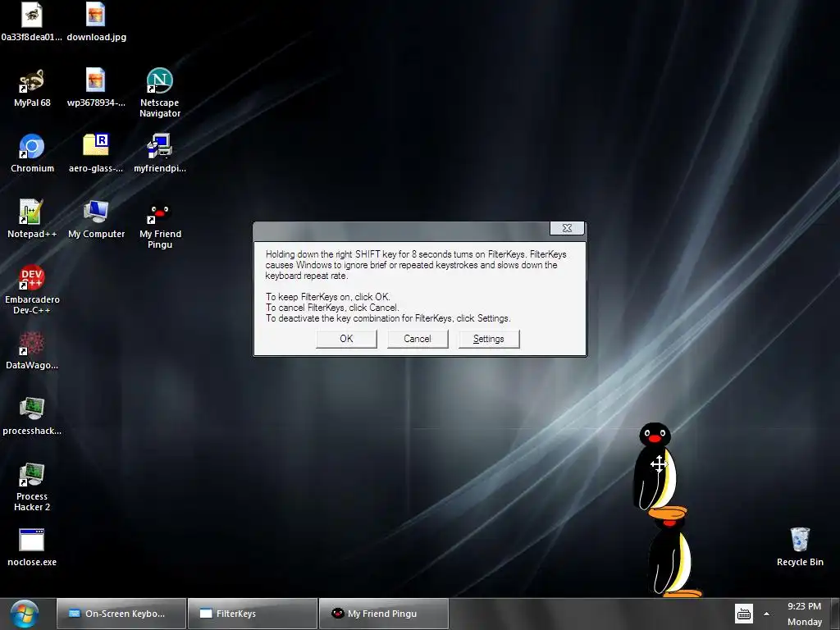Select the wp3678934 image file icon
Viewport: 840px width, 630px height.
point(96,80)
